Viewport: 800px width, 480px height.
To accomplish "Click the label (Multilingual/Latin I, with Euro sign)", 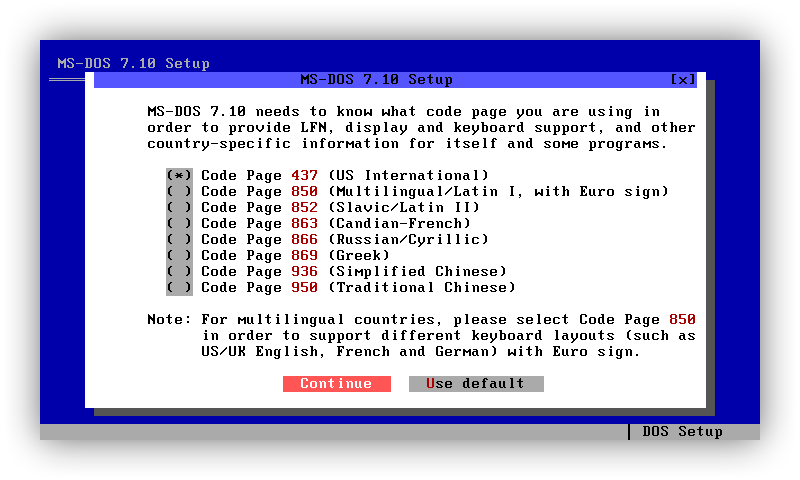I will (x=498, y=192).
